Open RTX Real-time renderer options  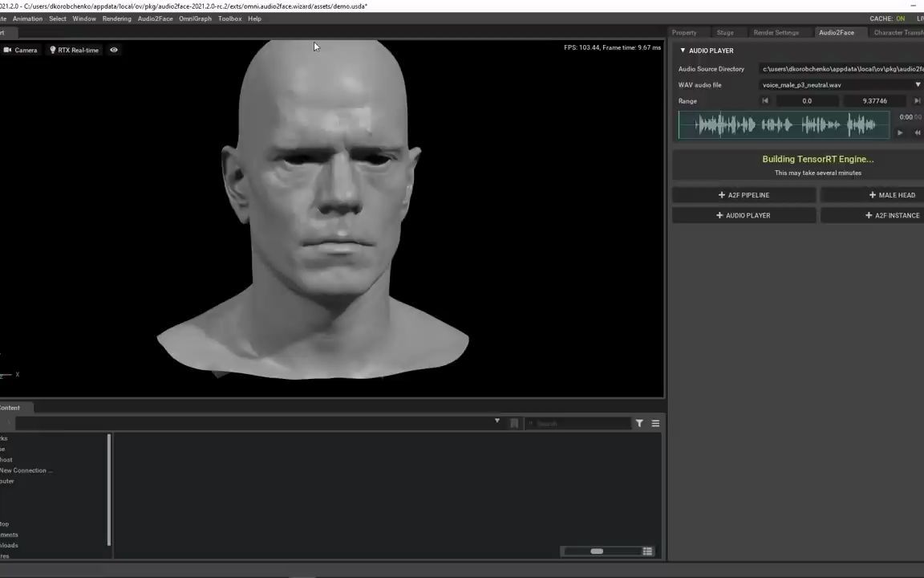coord(74,50)
